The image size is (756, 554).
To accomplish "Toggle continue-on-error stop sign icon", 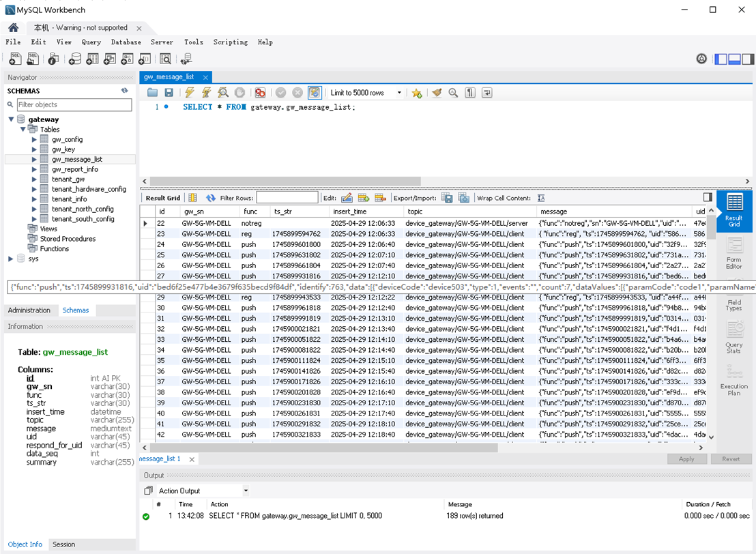I will tap(261, 93).
